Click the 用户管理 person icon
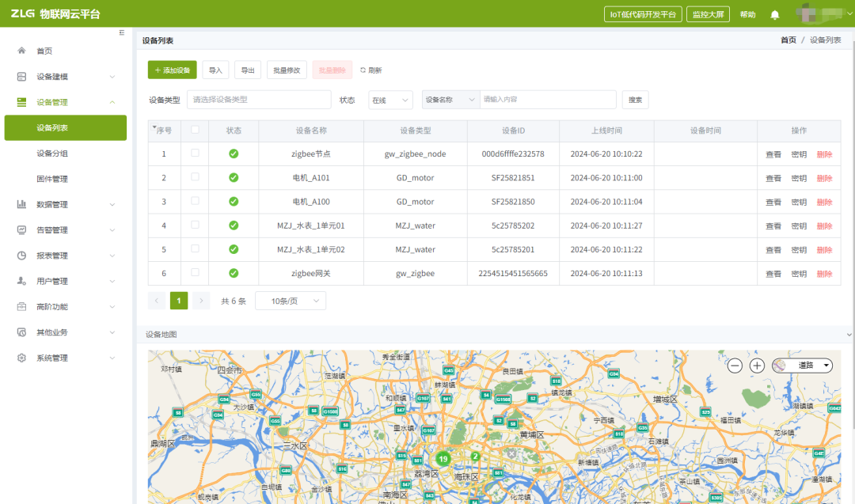 [x=22, y=281]
